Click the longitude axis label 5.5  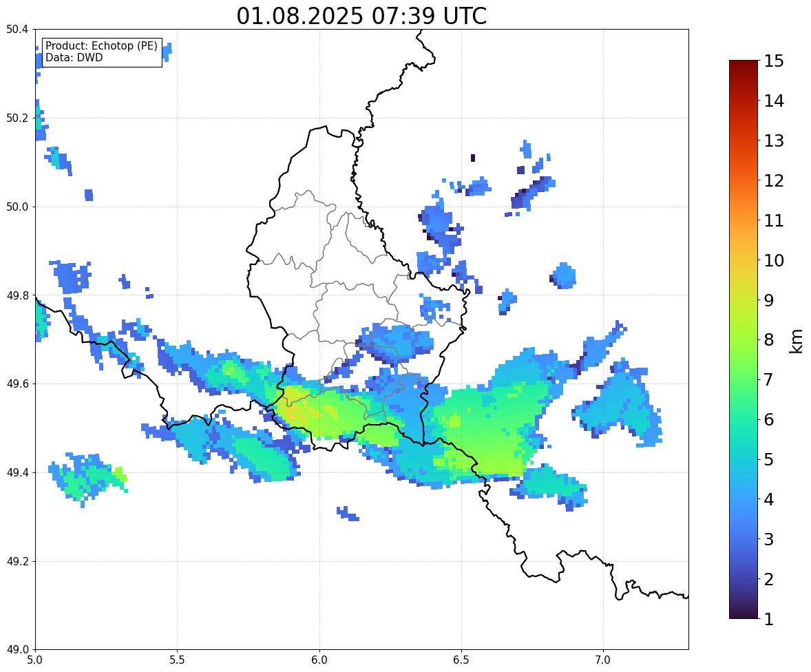pyautogui.click(x=178, y=660)
